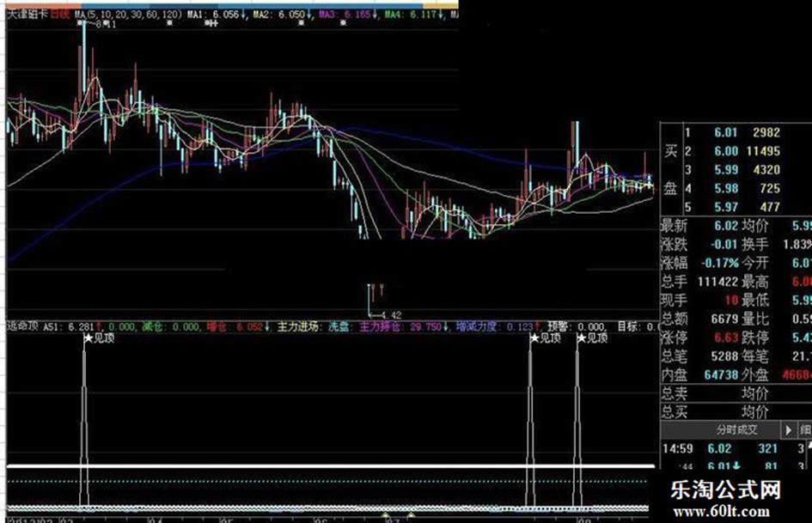Click the 涨停 value 6.63
The height and width of the screenshot is (523, 812).
pyautogui.click(x=725, y=338)
